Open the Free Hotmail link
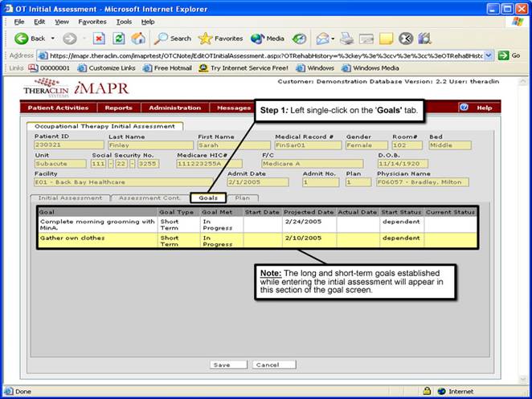Viewport: 532px width, 399px height. point(167,68)
